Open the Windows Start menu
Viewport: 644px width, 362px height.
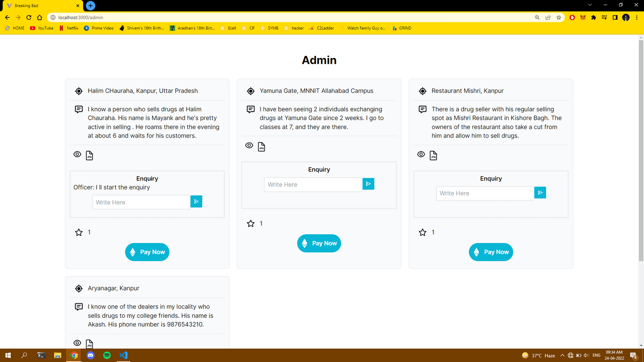[x=8, y=355]
